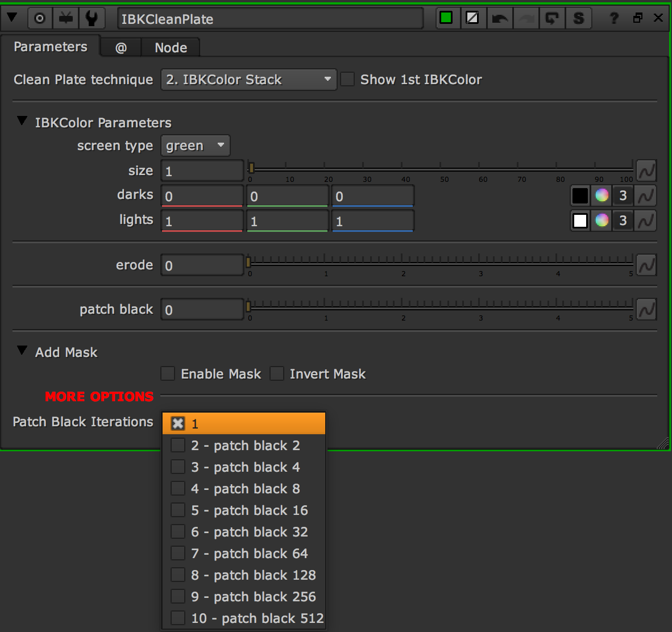Viewport: 672px width, 632px height.
Task: Click the revert icon in panel header
Action: point(551,18)
